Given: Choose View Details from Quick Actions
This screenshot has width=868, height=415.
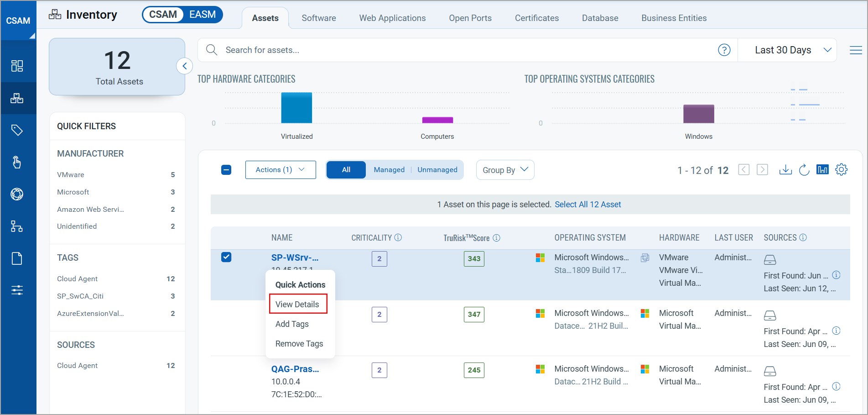Looking at the screenshot, I should [x=298, y=304].
